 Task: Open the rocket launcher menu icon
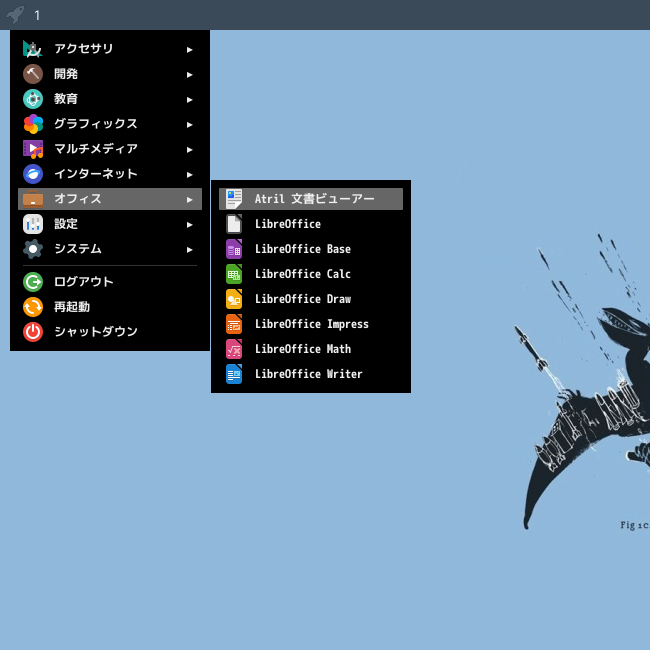(15, 15)
